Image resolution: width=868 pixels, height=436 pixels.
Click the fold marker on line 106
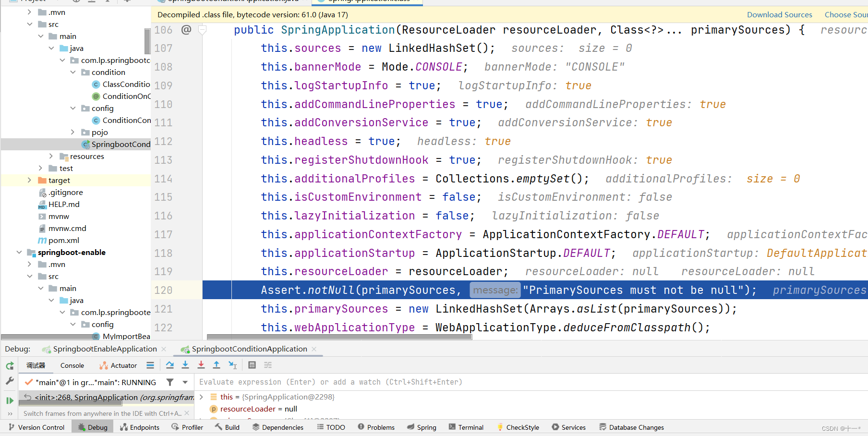(x=203, y=30)
